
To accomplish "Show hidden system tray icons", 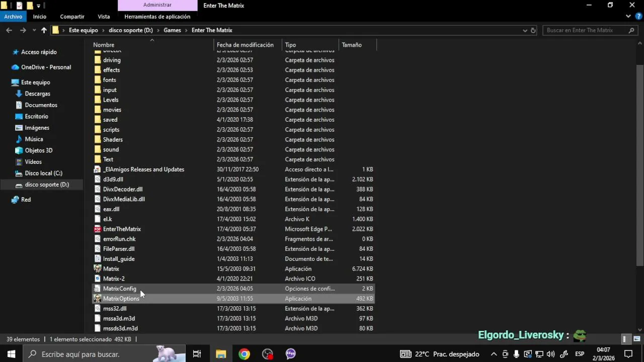I will point(494,354).
